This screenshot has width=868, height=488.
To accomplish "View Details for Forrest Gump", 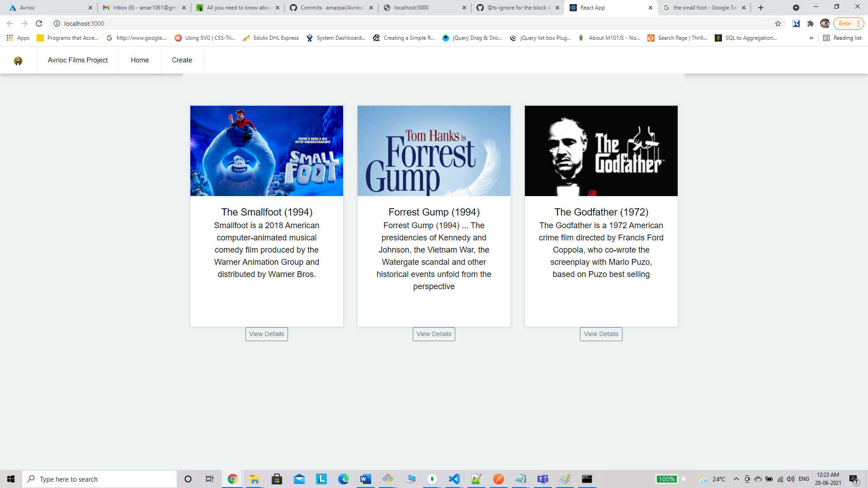I will [434, 334].
